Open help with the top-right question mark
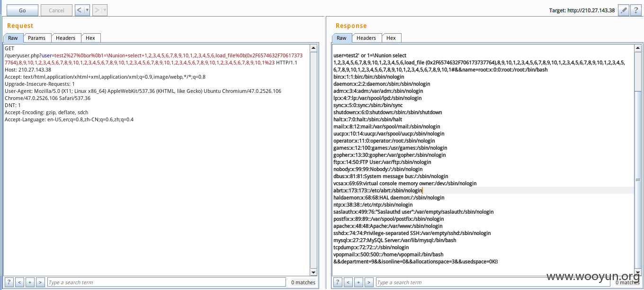 coord(636,10)
